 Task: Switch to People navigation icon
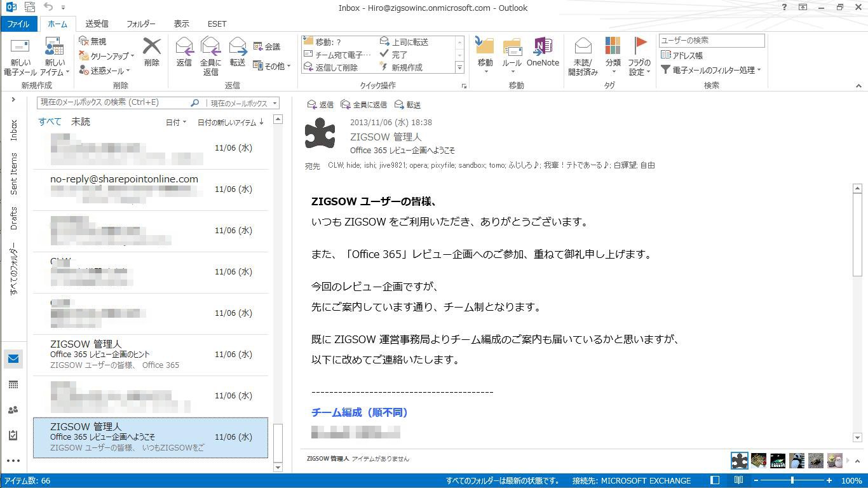point(13,410)
